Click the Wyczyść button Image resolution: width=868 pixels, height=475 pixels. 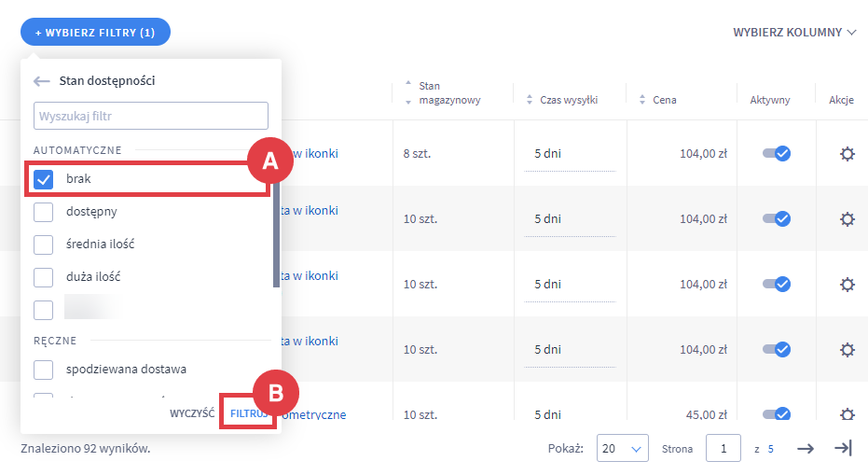192,412
